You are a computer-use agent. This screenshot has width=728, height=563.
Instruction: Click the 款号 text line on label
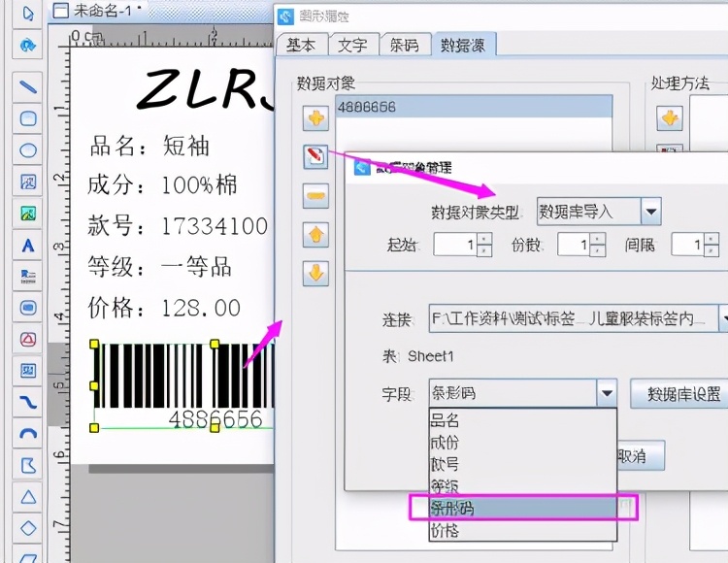[178, 226]
